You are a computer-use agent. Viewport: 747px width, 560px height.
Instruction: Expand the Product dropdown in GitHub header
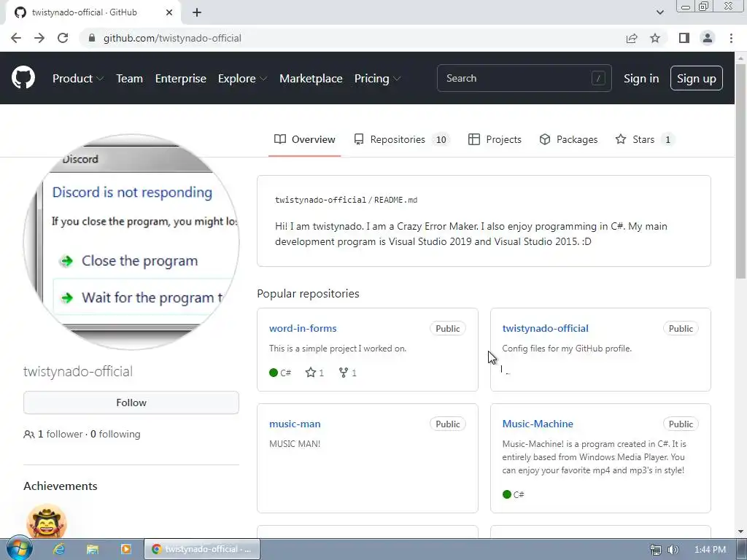tap(78, 79)
